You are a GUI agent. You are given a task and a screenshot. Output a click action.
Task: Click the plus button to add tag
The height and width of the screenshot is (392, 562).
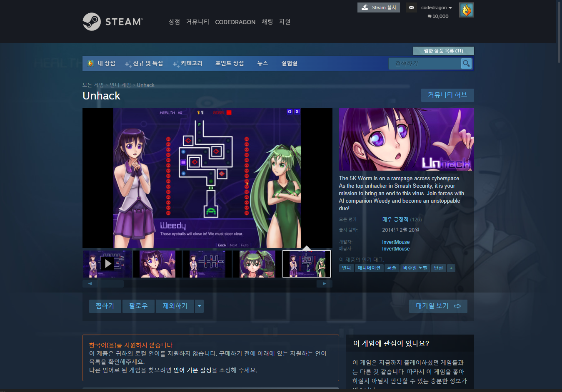tap(451, 268)
